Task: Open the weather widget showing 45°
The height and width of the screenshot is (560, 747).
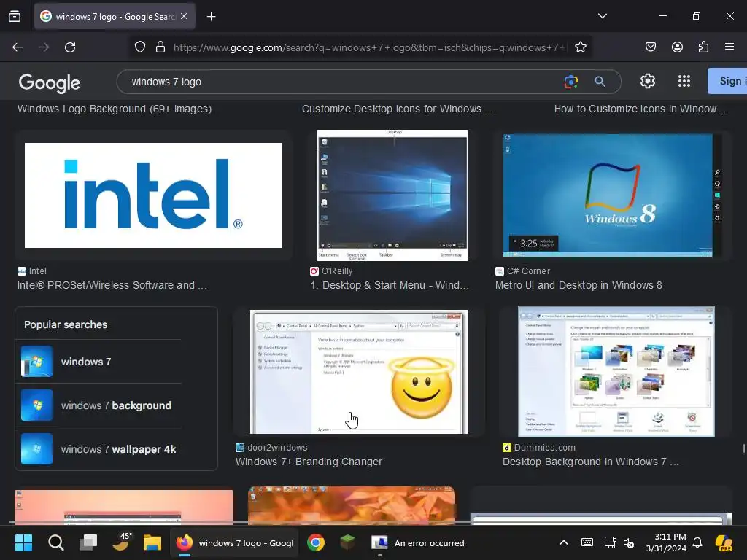Action: [x=120, y=542]
